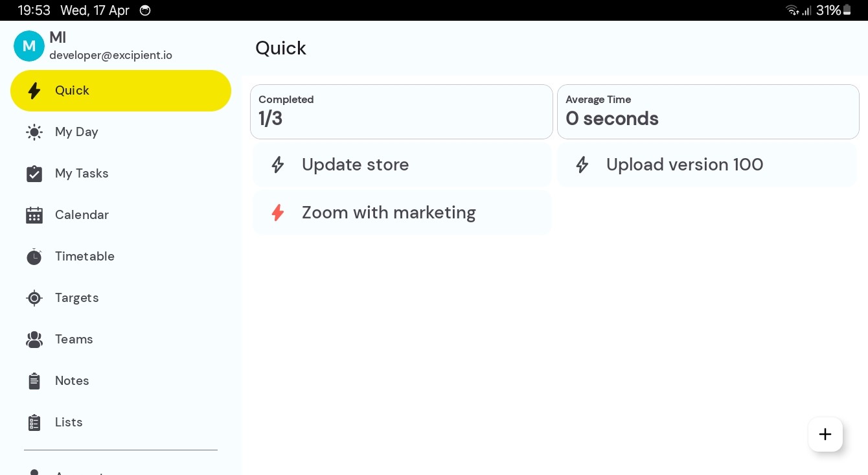
Task: Tap the developer@excipient.io account email
Action: coord(111,56)
